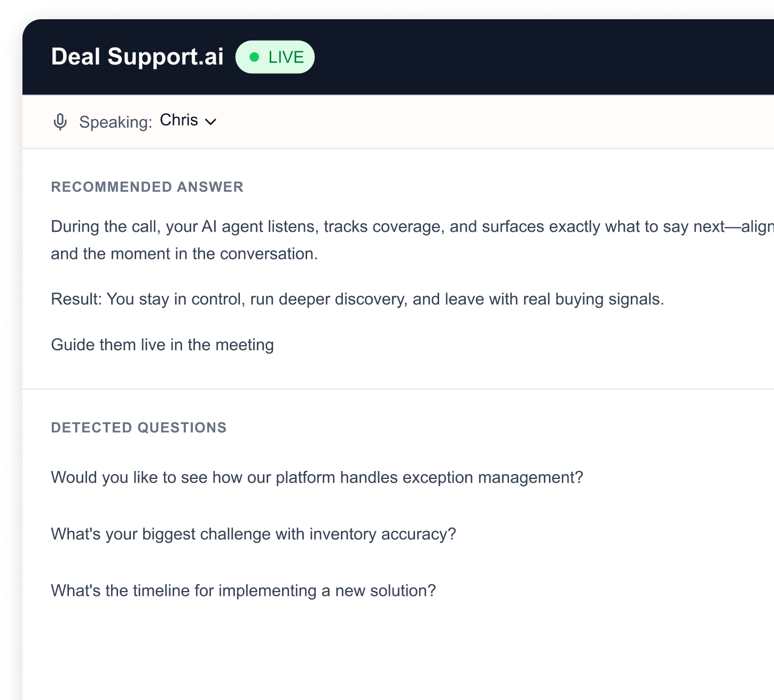Click the LIVE badge to pause the session

coord(275,56)
